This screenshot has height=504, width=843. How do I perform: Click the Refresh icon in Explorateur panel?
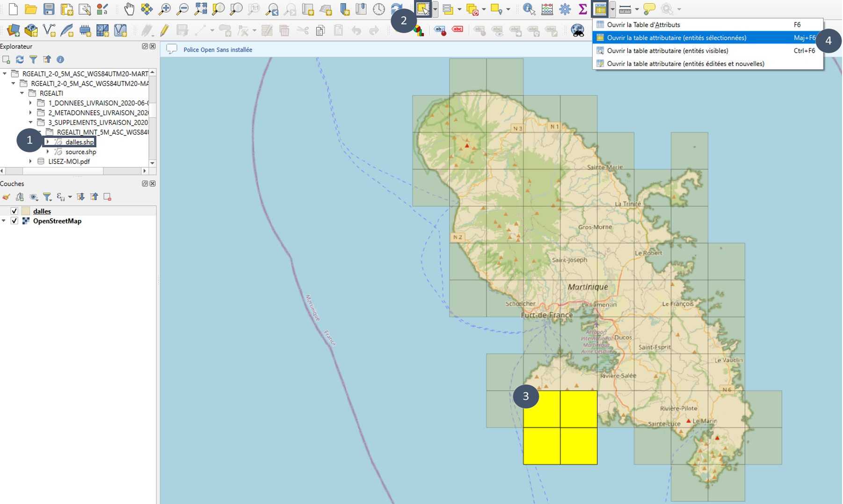[20, 59]
